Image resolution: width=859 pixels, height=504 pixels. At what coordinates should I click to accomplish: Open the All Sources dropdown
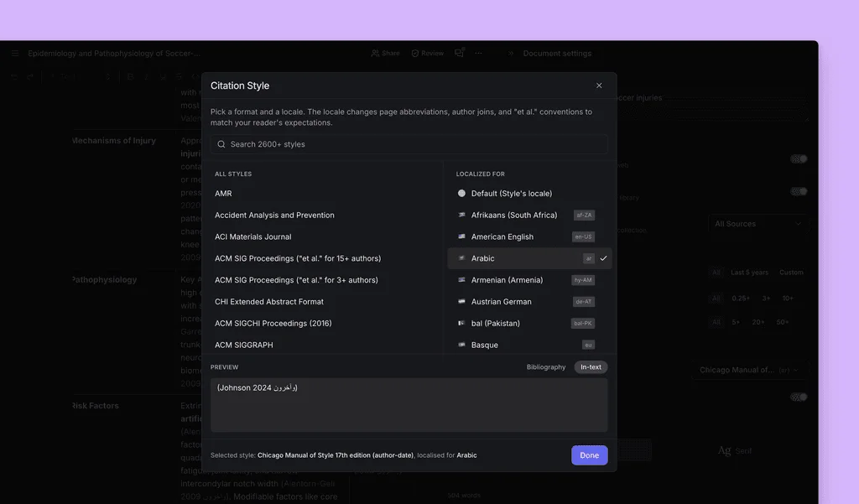[x=757, y=224]
